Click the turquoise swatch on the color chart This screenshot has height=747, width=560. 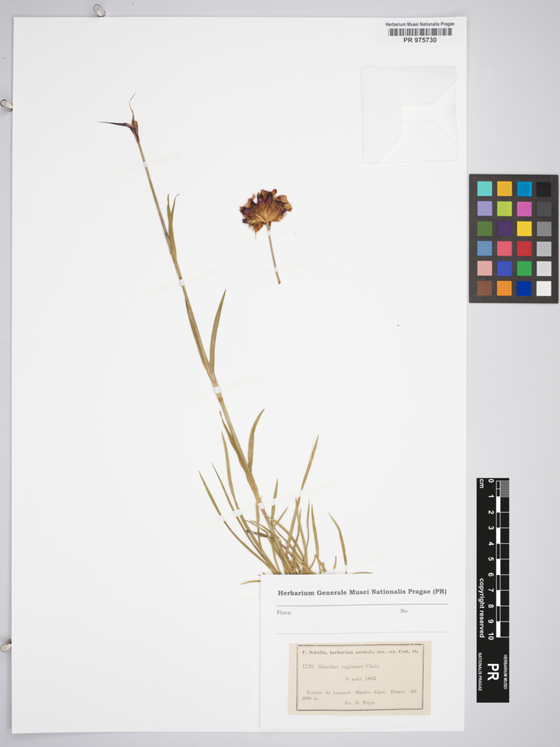(x=484, y=189)
